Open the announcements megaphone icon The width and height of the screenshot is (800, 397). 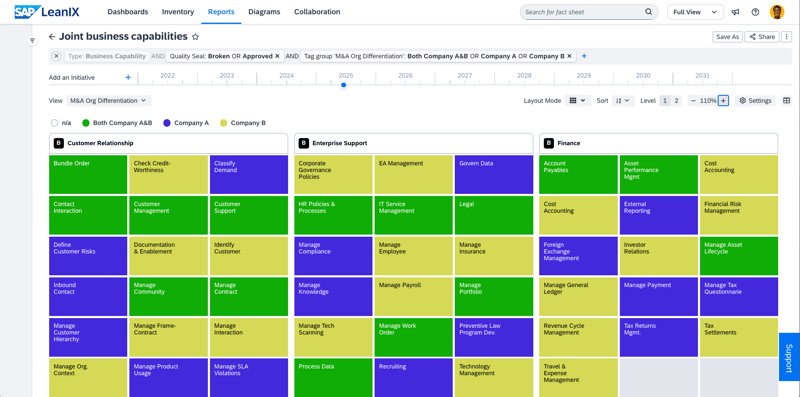point(735,12)
